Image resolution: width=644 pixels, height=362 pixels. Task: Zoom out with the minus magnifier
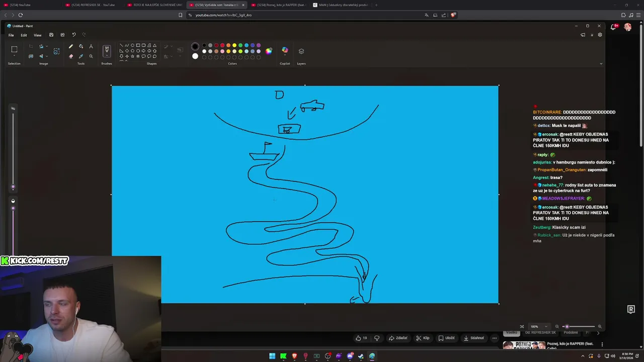[557, 327]
